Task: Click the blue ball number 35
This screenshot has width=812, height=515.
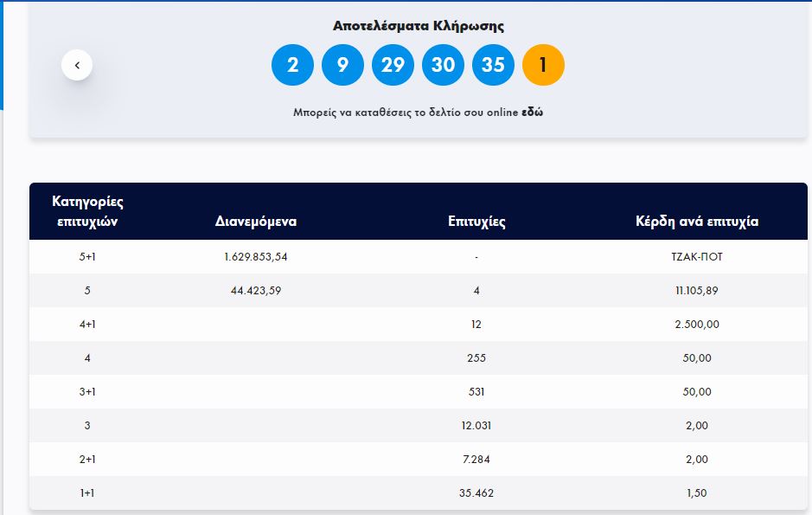Action: point(493,65)
